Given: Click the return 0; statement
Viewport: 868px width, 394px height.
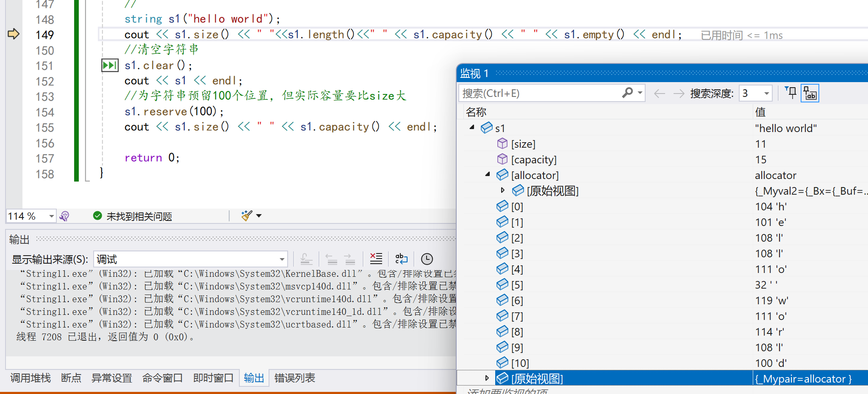Looking at the screenshot, I should click(152, 157).
